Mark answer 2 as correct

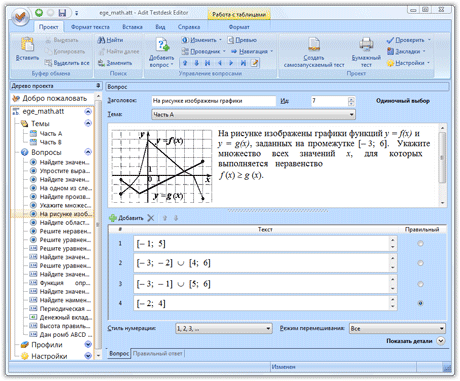click(420, 263)
